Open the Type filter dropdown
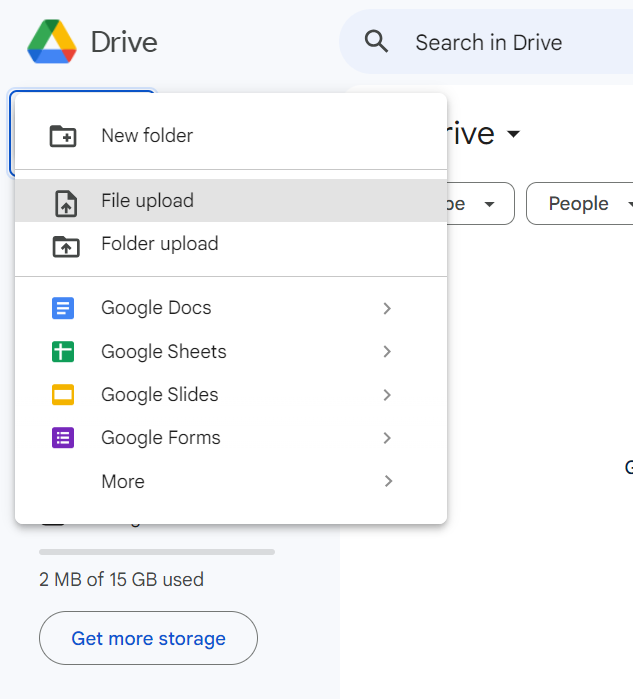The height and width of the screenshot is (699, 633). (481, 204)
